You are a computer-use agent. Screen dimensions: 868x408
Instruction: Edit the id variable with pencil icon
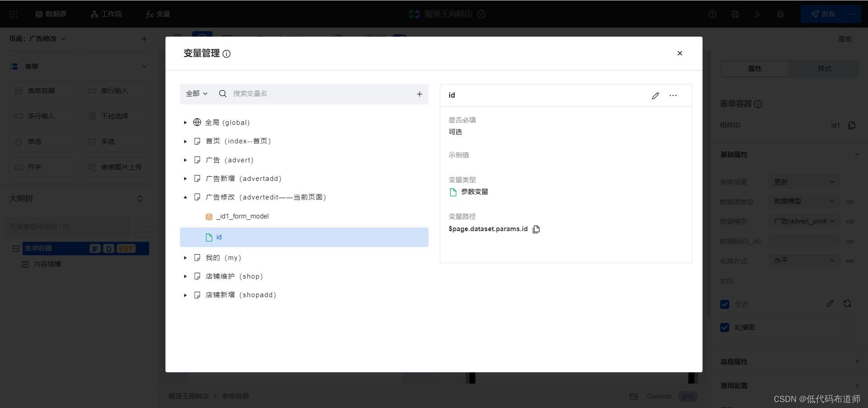656,95
